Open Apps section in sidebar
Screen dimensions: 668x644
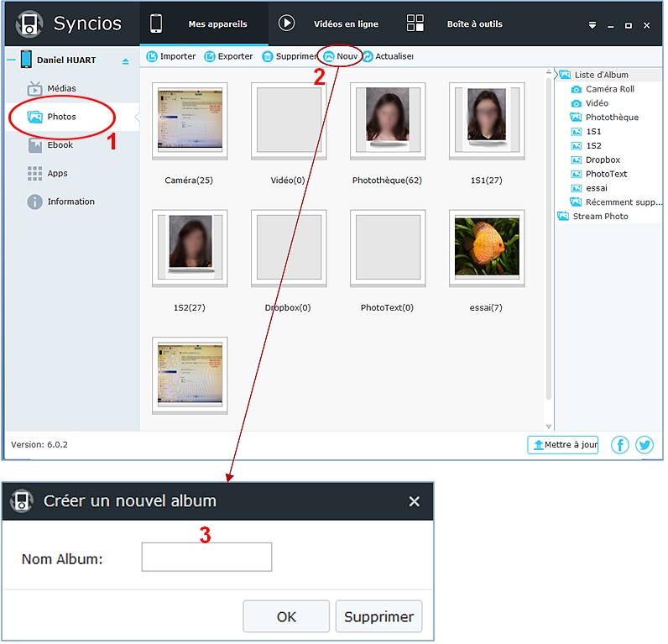point(58,174)
